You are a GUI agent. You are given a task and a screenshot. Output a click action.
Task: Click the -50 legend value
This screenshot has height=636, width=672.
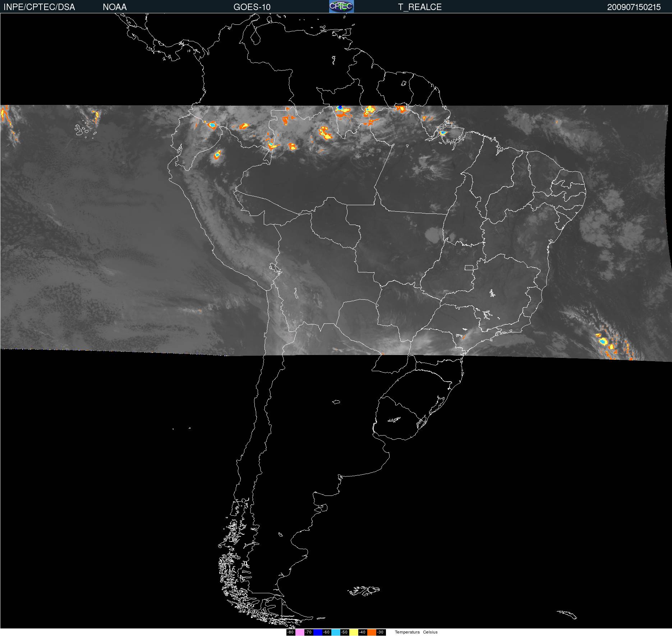coord(345,632)
